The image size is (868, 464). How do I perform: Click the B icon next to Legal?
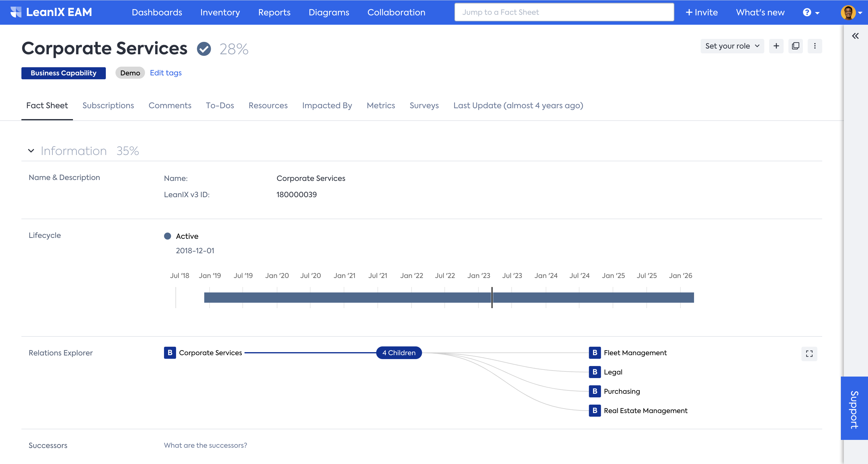coord(595,372)
